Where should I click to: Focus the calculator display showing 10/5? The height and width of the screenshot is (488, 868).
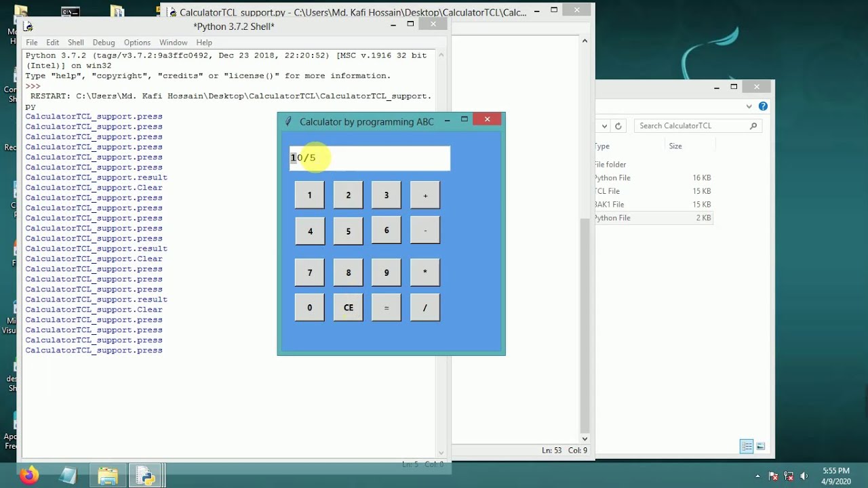370,158
